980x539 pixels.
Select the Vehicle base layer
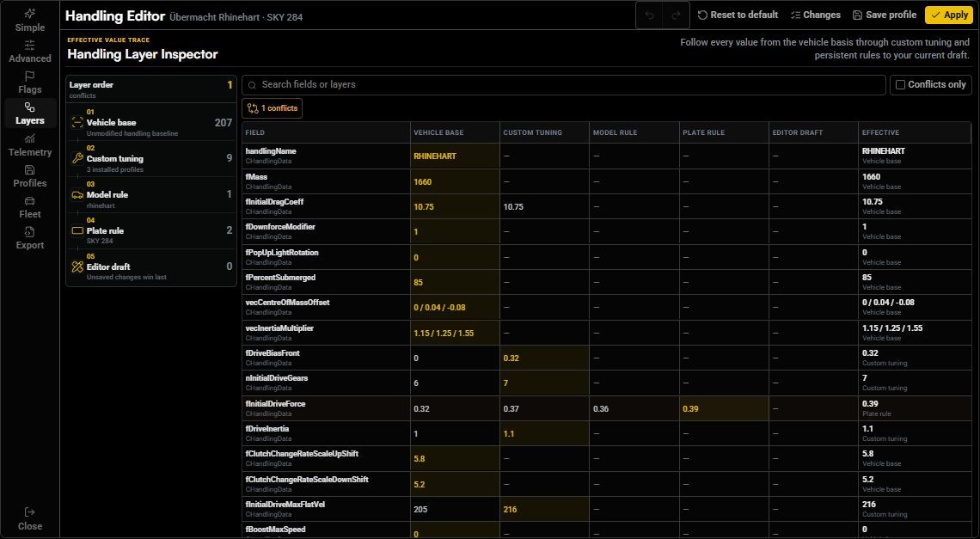click(x=151, y=123)
